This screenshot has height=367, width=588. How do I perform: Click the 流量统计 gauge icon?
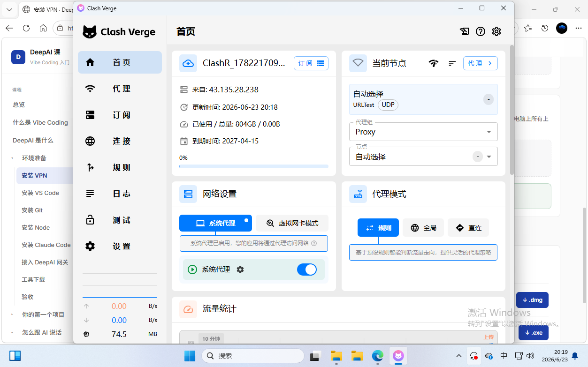(x=188, y=309)
